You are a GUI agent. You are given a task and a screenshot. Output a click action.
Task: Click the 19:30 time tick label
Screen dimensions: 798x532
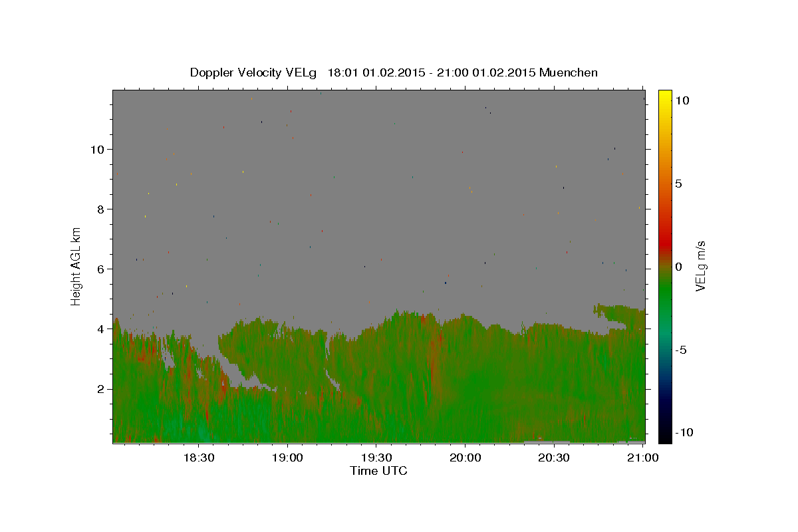click(x=376, y=458)
